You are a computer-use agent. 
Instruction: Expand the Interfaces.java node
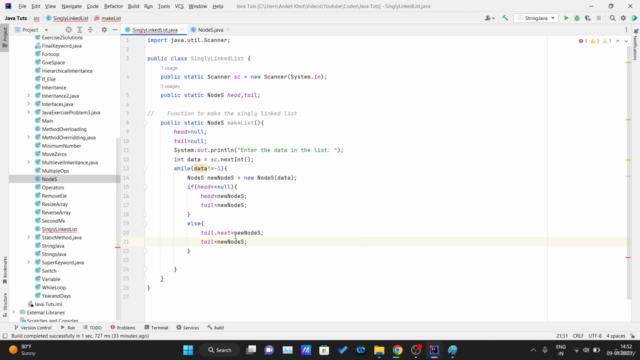(x=29, y=104)
